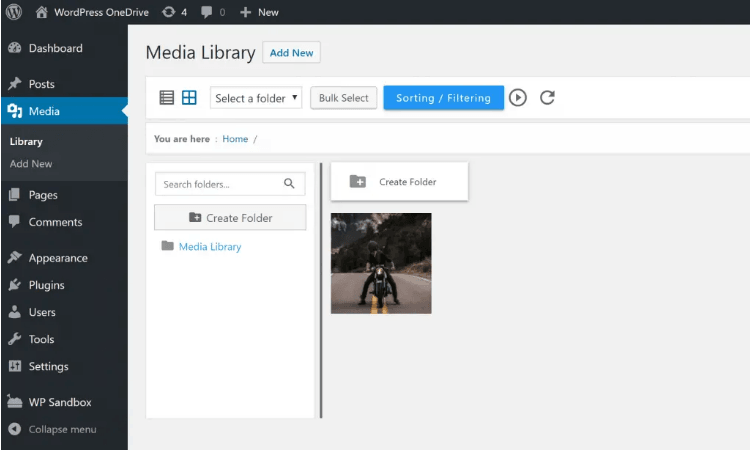Click Add New button beside Media Library
Image resolution: width=750 pixels, height=450 pixels.
coord(291,53)
